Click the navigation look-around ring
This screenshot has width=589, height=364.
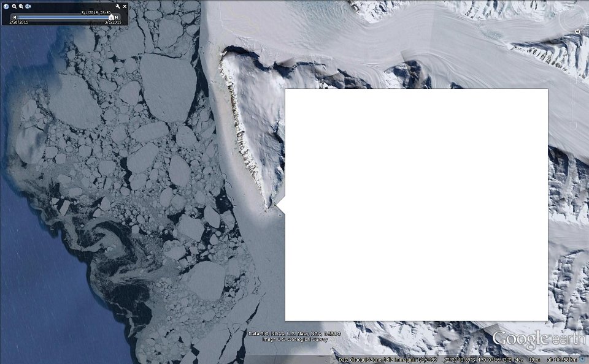pyautogui.click(x=572, y=19)
